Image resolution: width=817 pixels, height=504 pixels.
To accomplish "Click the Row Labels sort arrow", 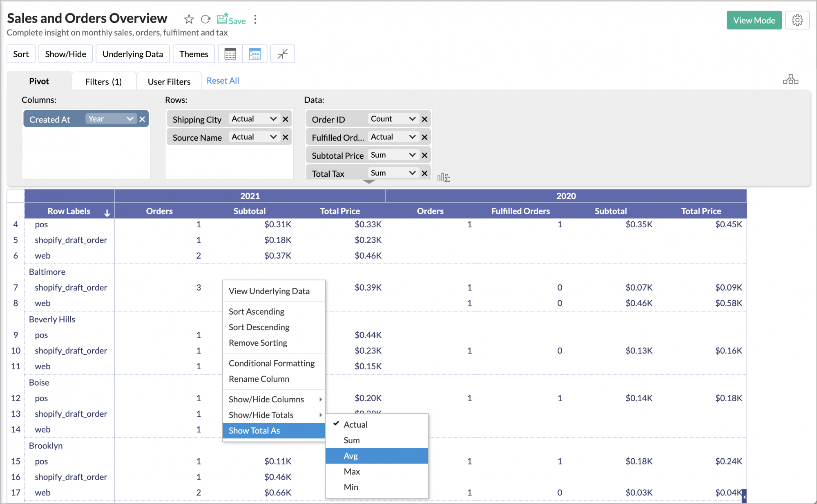I will coord(107,213).
